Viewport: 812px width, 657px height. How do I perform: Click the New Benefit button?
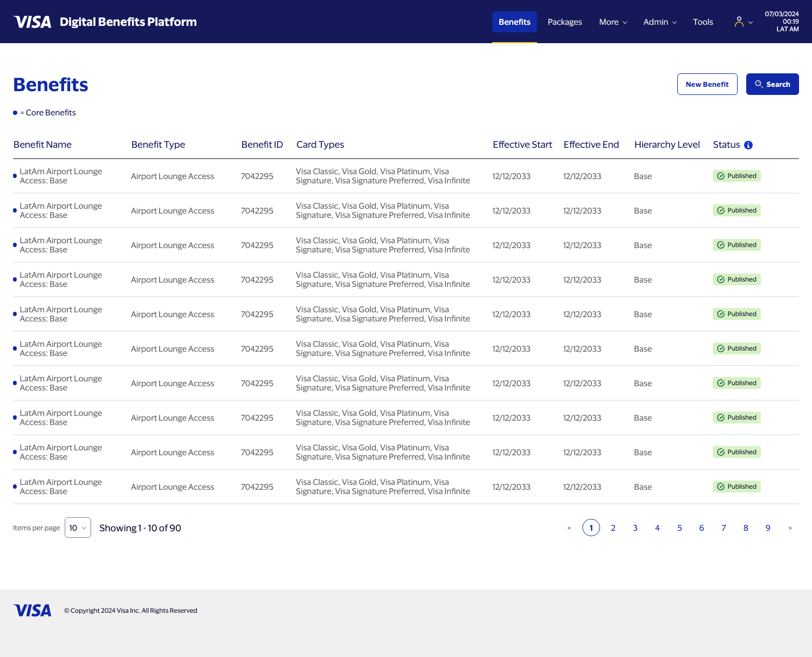707,84
